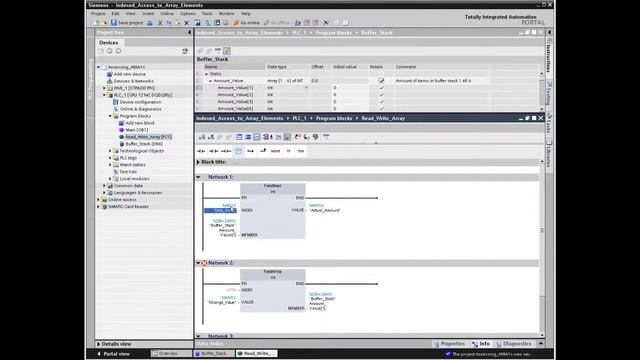Viewport: 640px width, 360px height.
Task: Click the "Change_Value" operand in Network 2
Action: tap(222, 302)
